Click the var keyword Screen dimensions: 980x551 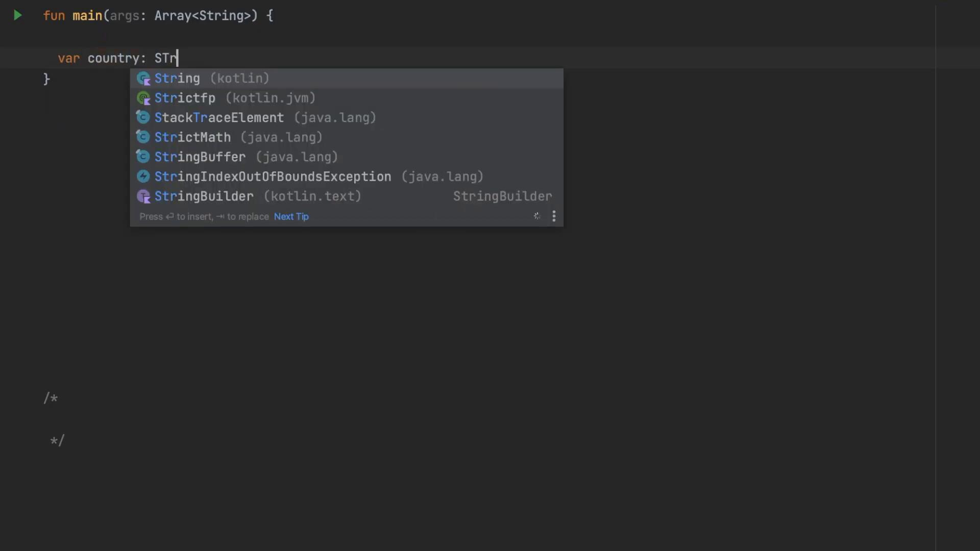coord(69,59)
